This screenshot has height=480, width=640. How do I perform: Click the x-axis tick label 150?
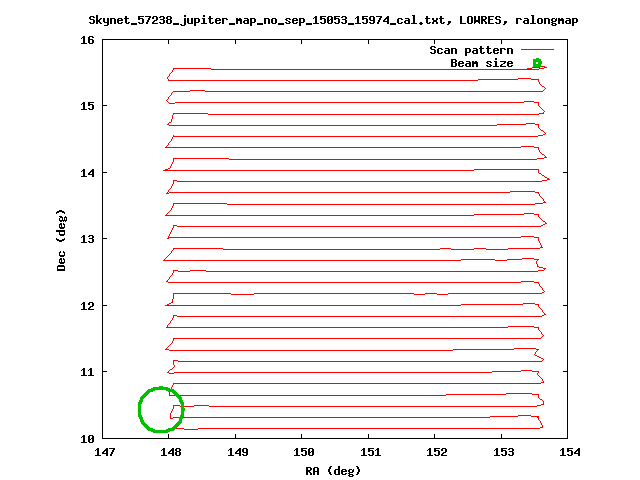(x=304, y=452)
